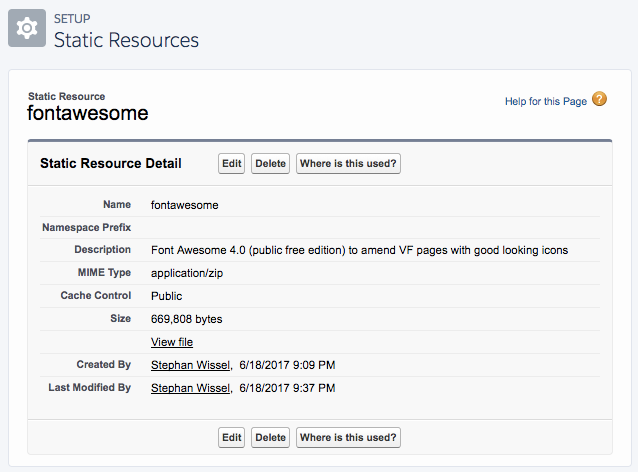Click the 'fontawesome' resource heading
This screenshot has width=638, height=472.
(87, 113)
